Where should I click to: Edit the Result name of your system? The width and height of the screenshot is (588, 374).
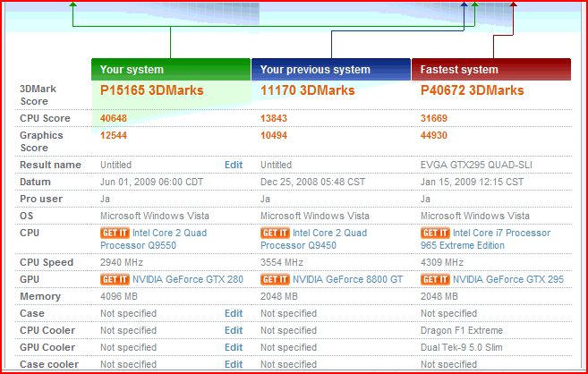234,165
